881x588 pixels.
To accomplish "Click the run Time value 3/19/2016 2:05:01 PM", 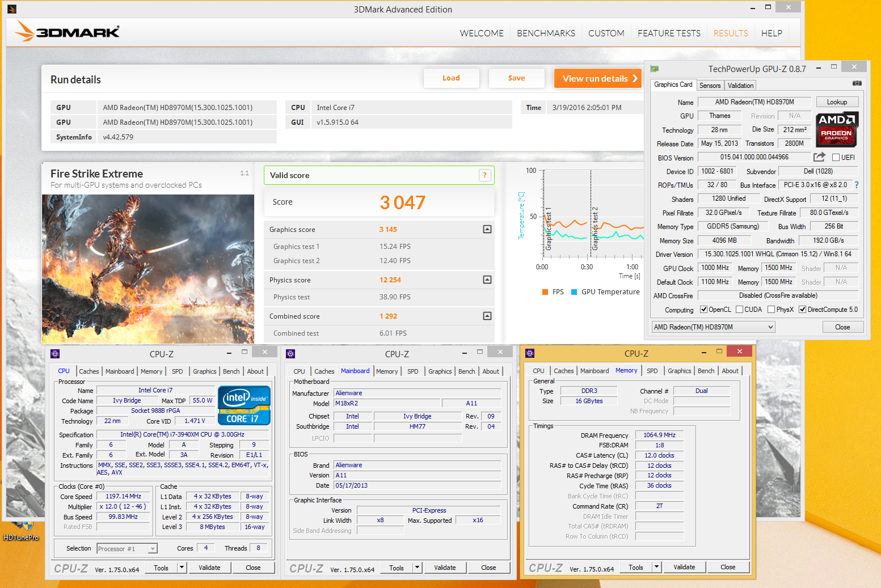I will coord(587,108).
